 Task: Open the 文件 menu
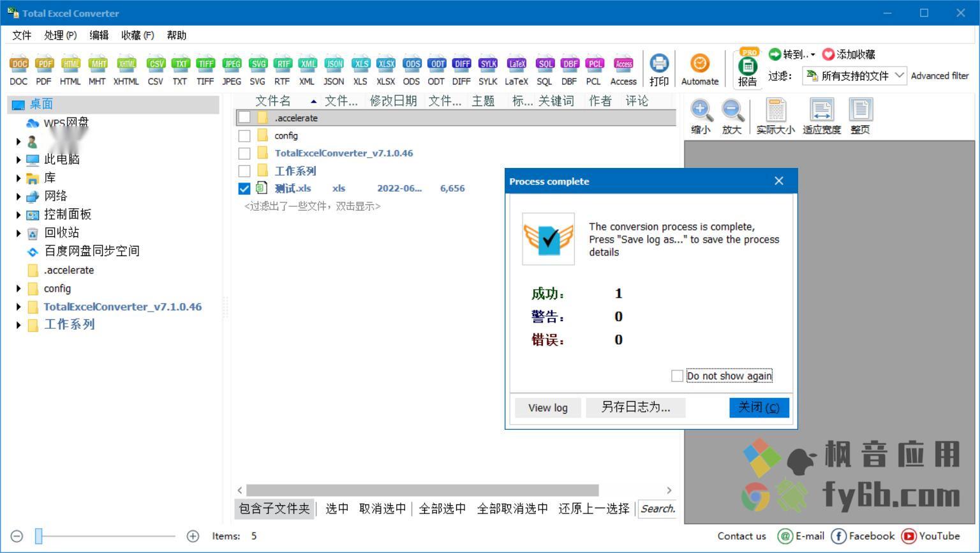coord(22,35)
